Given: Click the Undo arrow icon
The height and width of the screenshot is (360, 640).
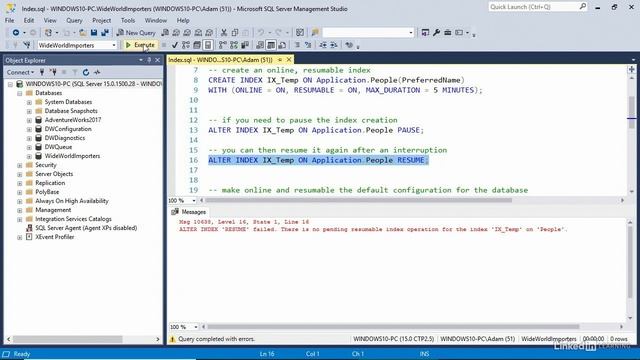Looking at the screenshot, I should tap(260, 33).
